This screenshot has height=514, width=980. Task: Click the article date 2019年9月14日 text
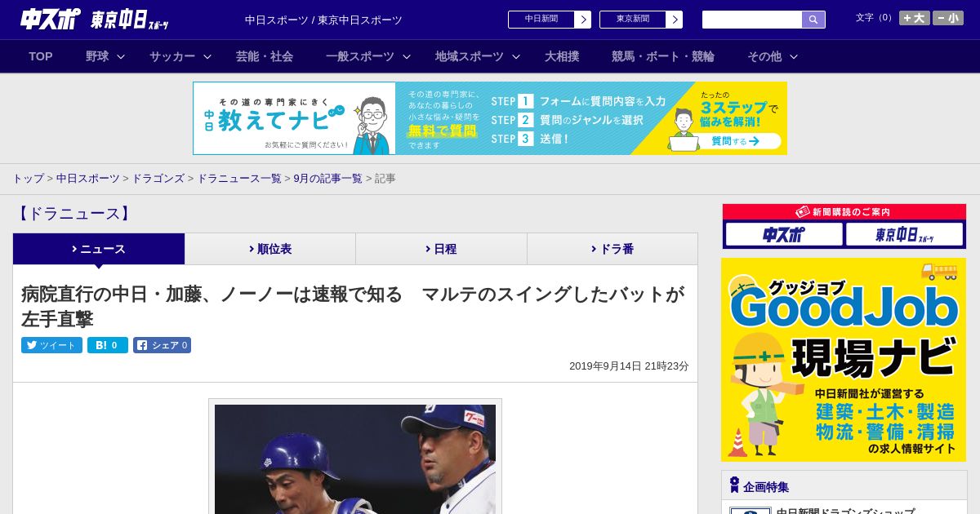pyautogui.click(x=629, y=366)
